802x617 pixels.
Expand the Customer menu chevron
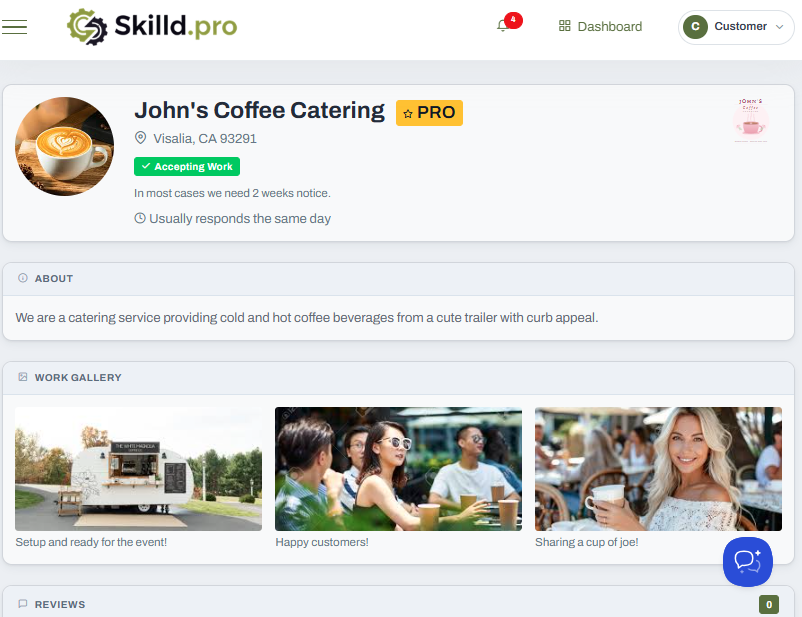(779, 27)
